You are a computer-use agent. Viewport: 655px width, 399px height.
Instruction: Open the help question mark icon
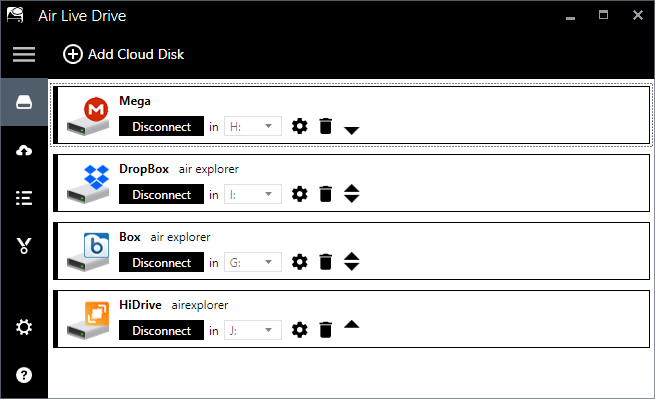[24, 375]
